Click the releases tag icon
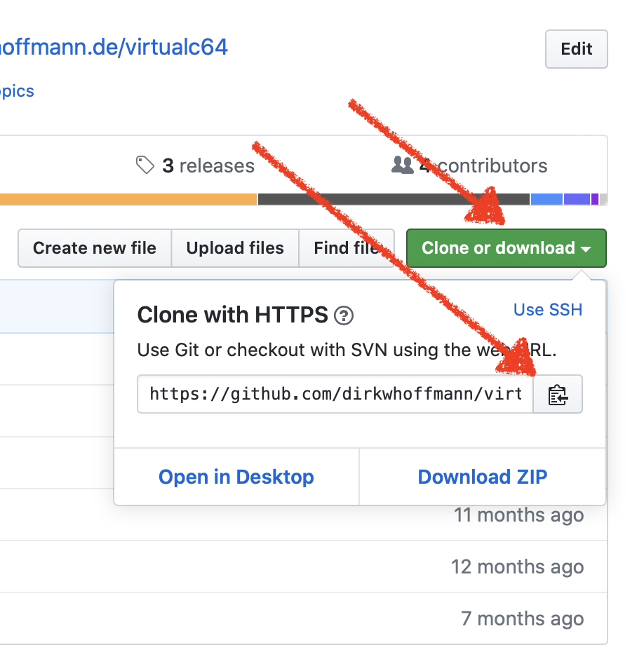 pos(145,165)
